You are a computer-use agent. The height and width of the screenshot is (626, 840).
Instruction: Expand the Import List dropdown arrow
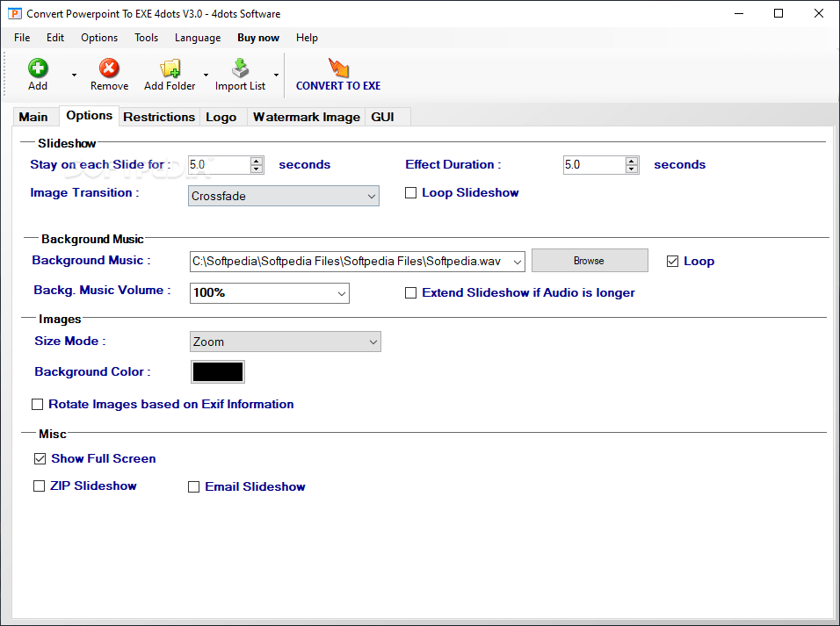pyautogui.click(x=276, y=75)
